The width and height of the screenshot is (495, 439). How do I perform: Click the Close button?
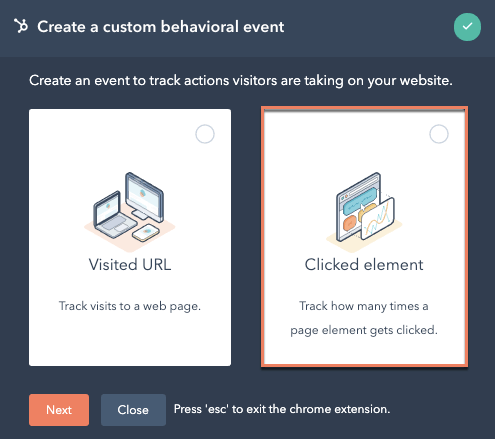click(x=133, y=410)
